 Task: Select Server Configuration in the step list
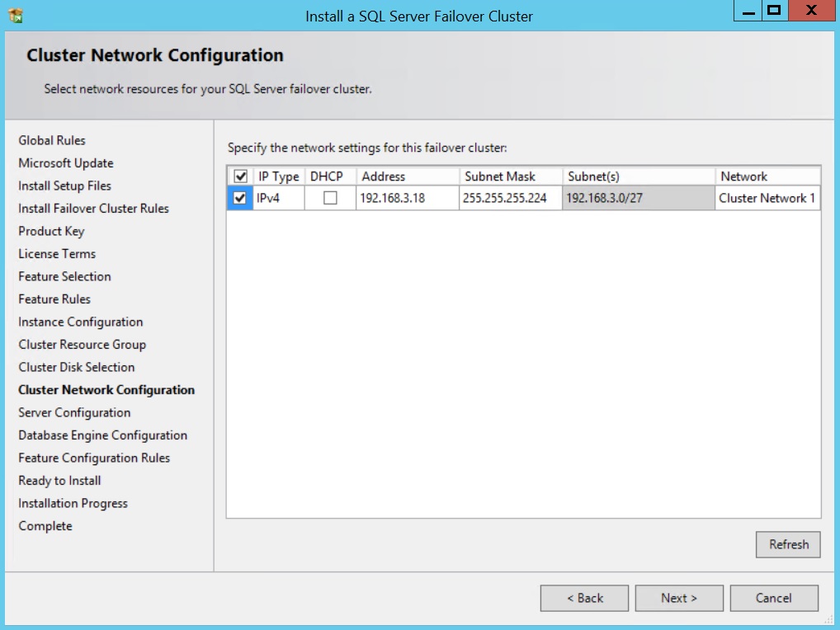tap(74, 412)
